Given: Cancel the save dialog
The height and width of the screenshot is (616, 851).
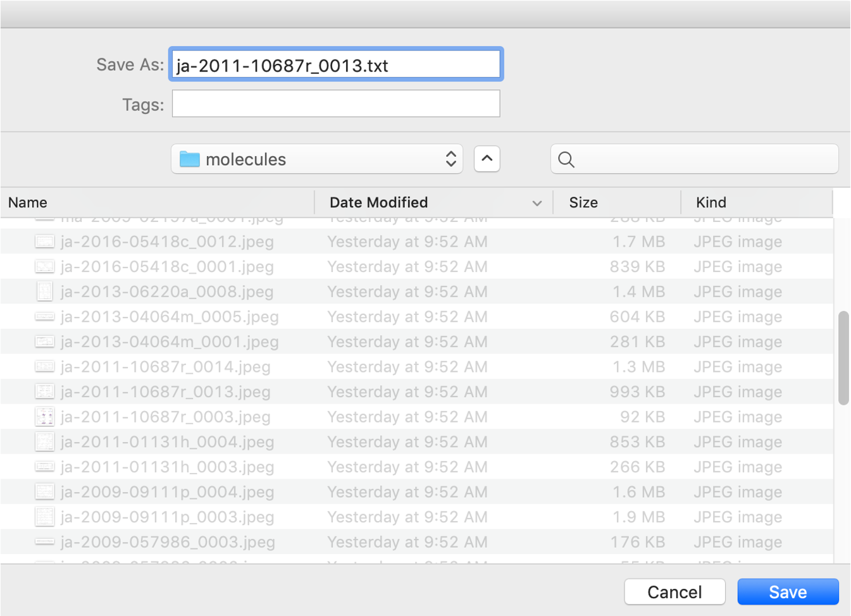Looking at the screenshot, I should point(674,592).
